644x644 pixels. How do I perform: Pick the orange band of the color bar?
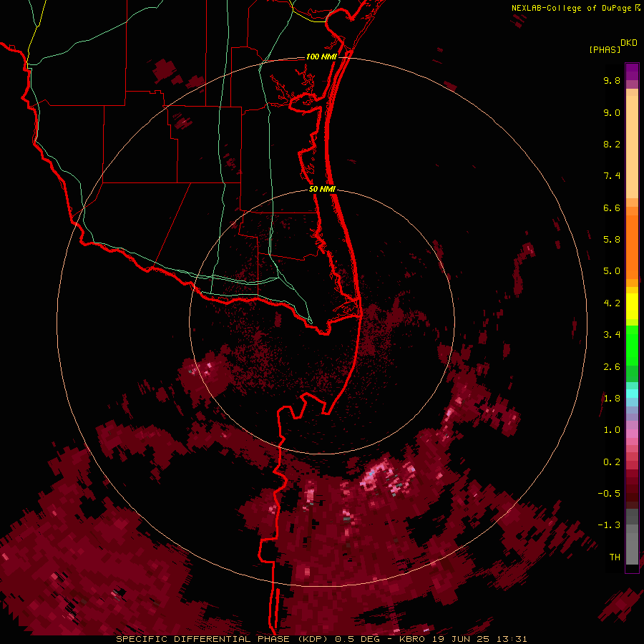(632, 246)
